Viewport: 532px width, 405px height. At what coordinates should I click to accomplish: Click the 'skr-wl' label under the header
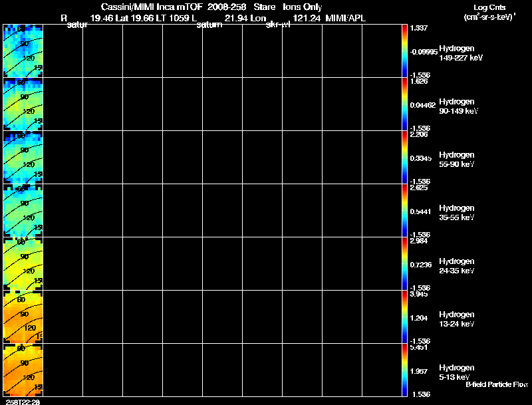click(278, 25)
